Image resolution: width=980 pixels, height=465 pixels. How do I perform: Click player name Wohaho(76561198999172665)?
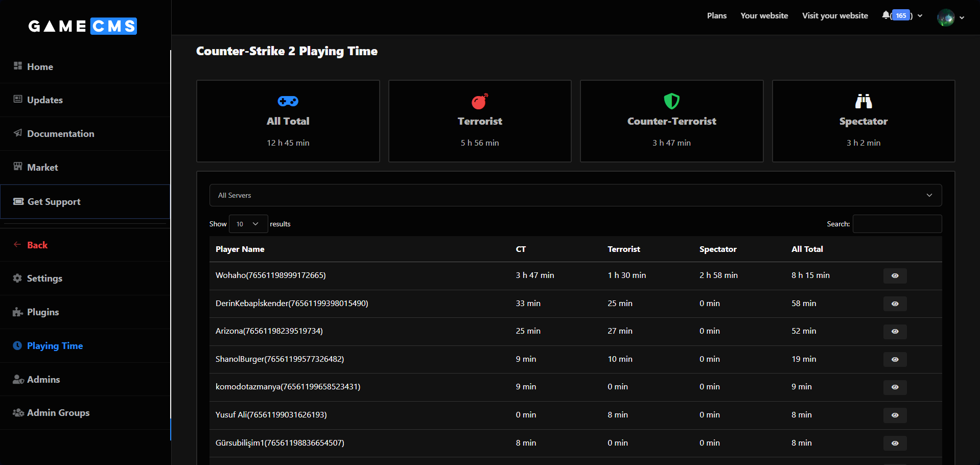[x=270, y=275]
